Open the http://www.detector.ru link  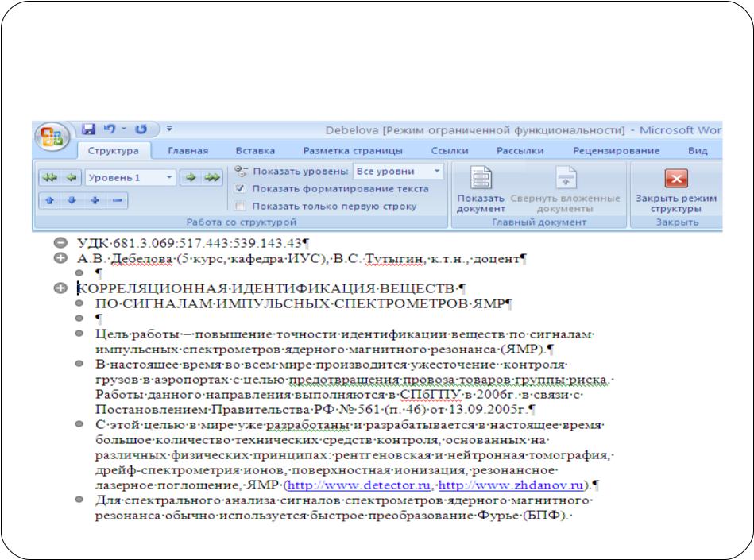click(359, 485)
